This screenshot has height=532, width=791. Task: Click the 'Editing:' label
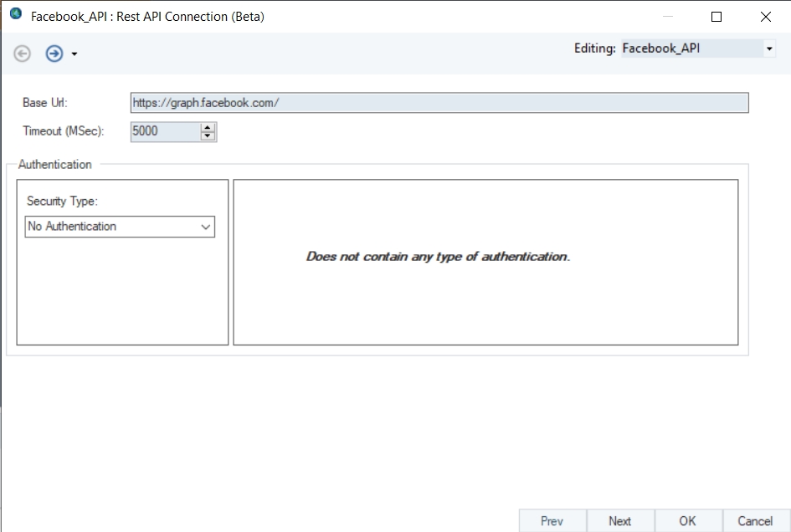[x=595, y=49]
